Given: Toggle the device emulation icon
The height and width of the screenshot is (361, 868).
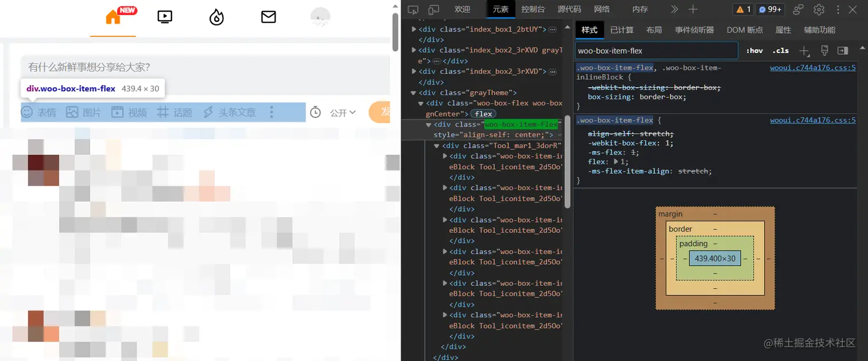Looking at the screenshot, I should pos(433,9).
